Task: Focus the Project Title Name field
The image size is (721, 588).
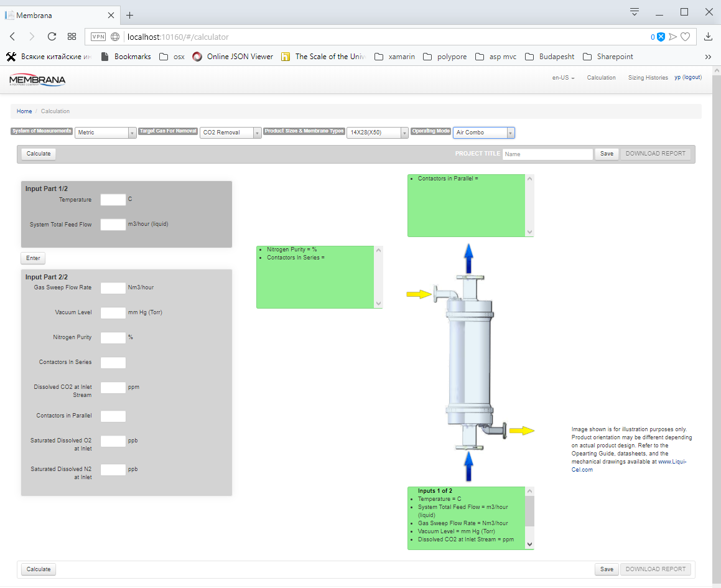Action: pos(547,154)
